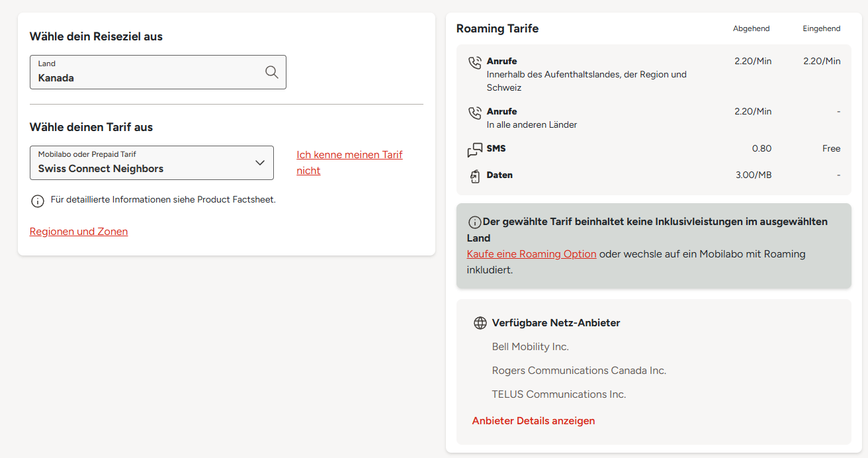
Task: Click the Daten mobile data icon
Action: [x=474, y=176]
